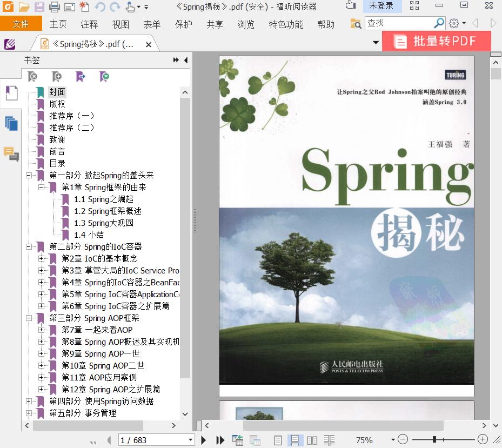Click the purple Foxit start page icon
The height and width of the screenshot is (448, 502).
(10, 44)
